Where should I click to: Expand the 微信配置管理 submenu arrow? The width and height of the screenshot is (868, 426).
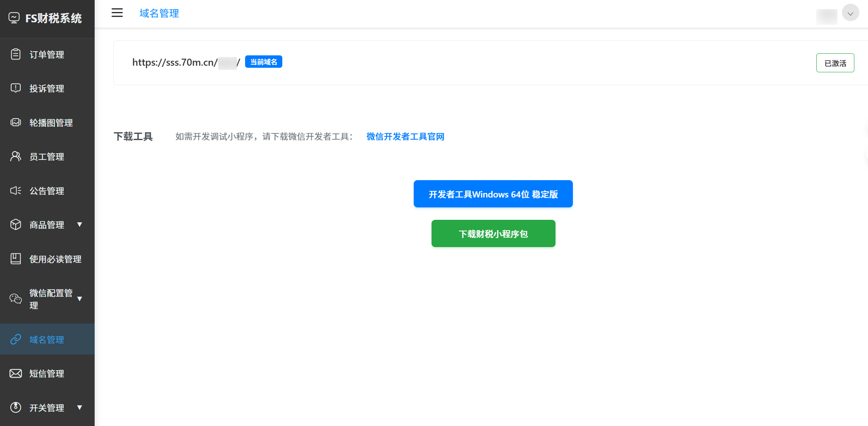click(x=80, y=299)
